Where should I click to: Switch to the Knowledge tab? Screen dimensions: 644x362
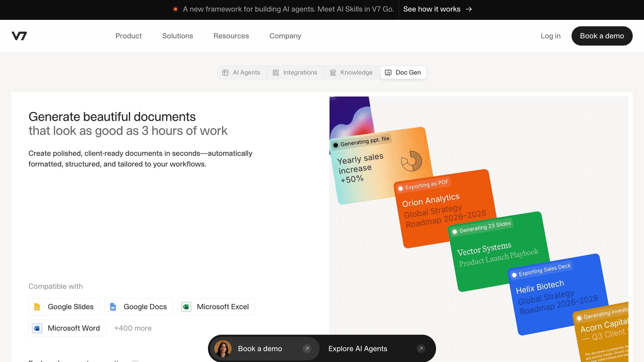point(351,73)
